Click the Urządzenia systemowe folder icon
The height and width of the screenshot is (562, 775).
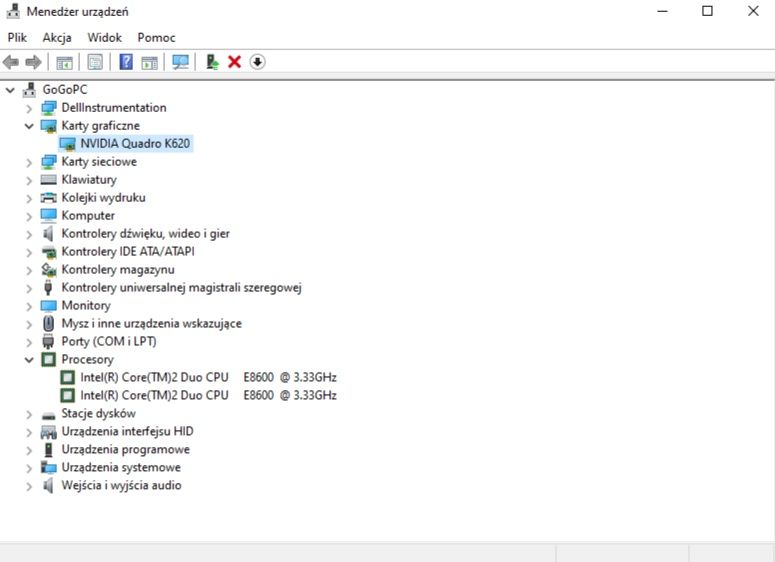click(x=48, y=468)
